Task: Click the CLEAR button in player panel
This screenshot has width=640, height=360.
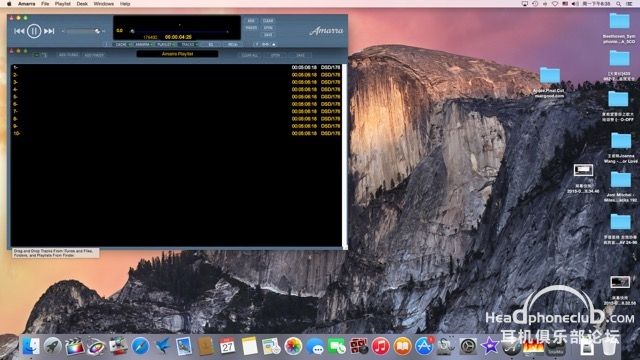Action: pos(268,21)
